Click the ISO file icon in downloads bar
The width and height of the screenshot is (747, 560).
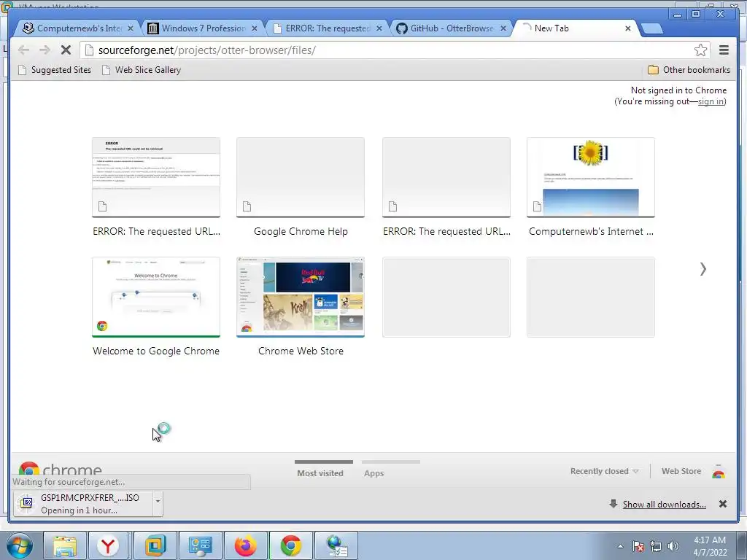tap(27, 503)
